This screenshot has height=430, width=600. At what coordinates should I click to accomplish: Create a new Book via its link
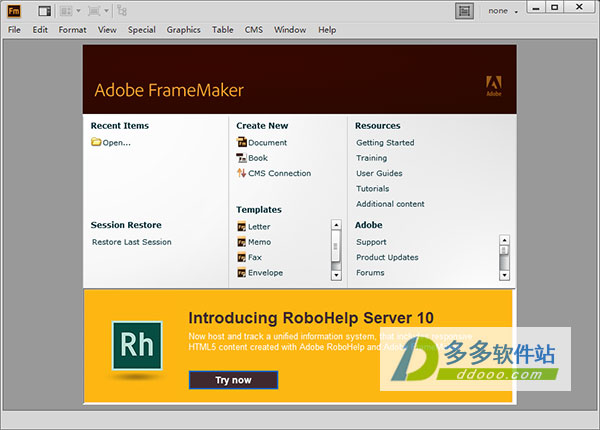(x=258, y=158)
